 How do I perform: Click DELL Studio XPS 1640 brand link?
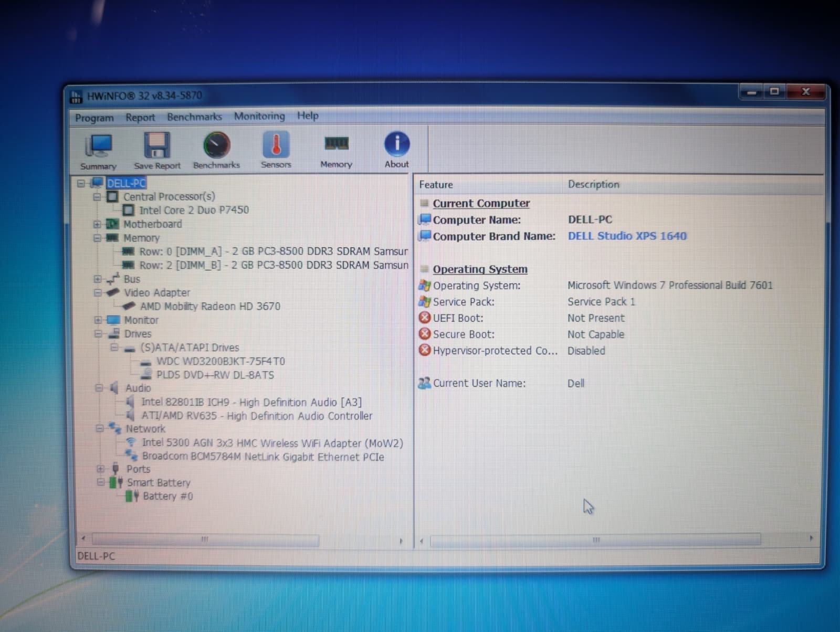pos(627,236)
